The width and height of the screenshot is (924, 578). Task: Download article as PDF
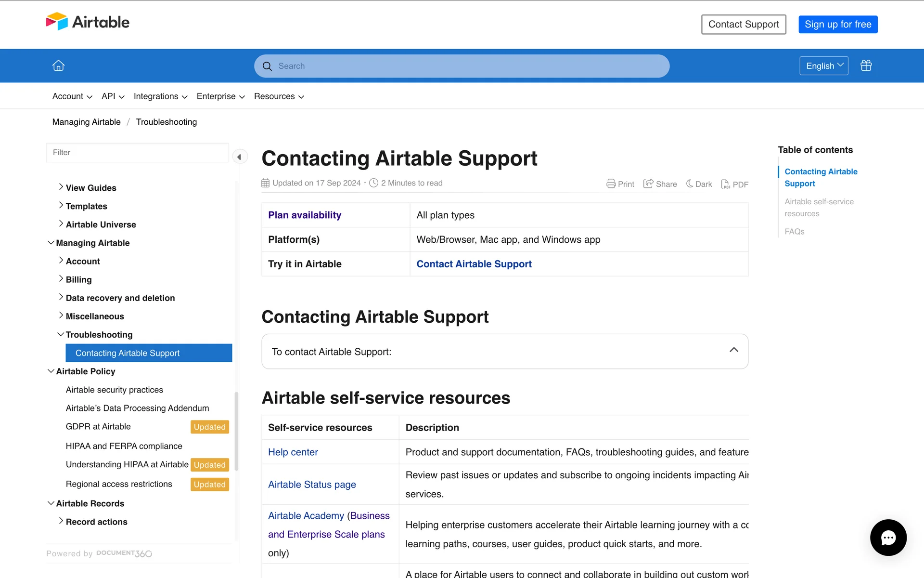pos(734,184)
